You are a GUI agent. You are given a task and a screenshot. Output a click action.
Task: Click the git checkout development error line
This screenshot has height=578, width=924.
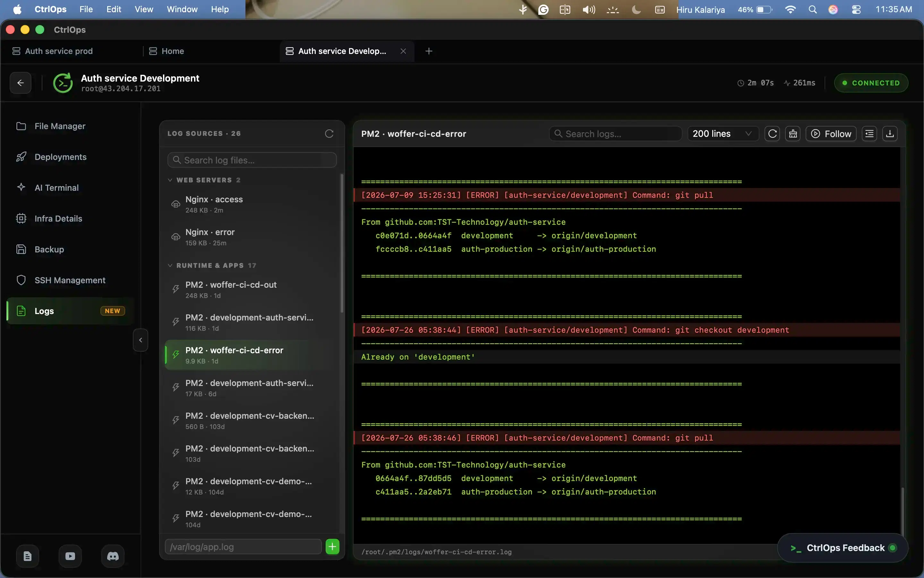(627, 329)
